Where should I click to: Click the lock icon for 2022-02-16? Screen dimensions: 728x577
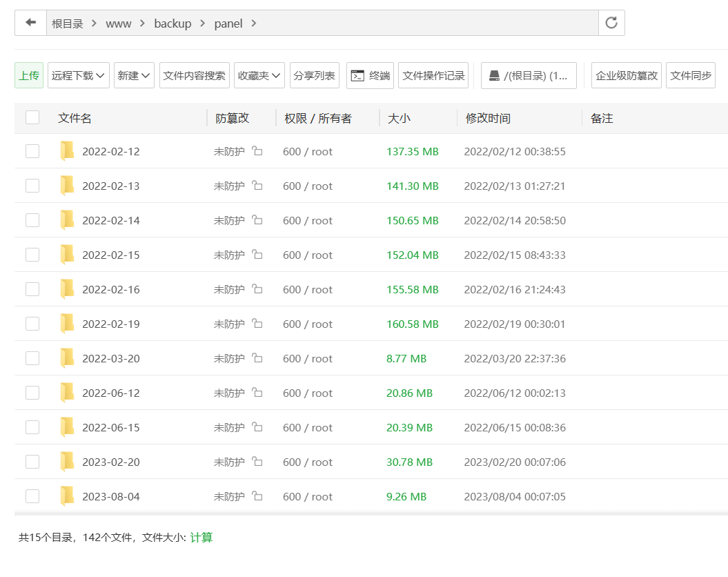point(257,288)
